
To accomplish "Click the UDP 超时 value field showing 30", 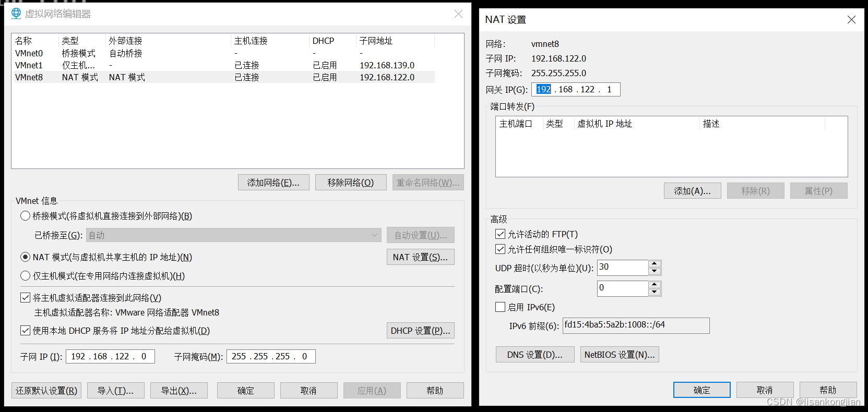I will 623,268.
